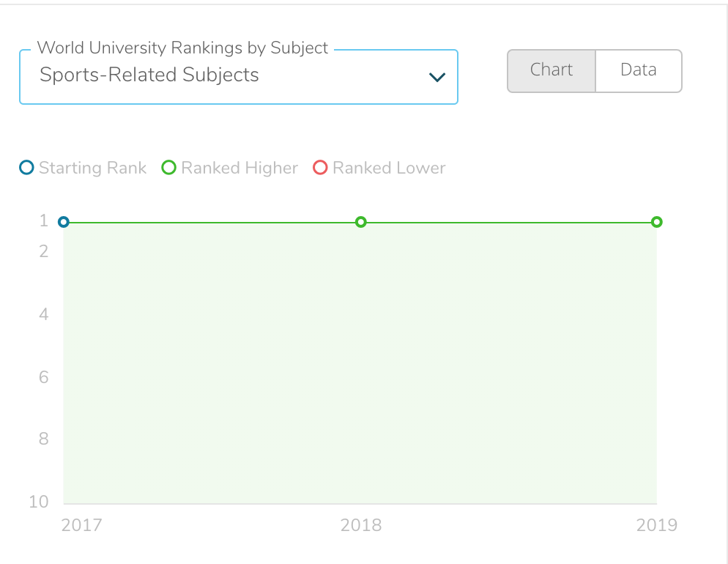Click the 2019 x-axis label
The image size is (728, 564).
click(656, 525)
